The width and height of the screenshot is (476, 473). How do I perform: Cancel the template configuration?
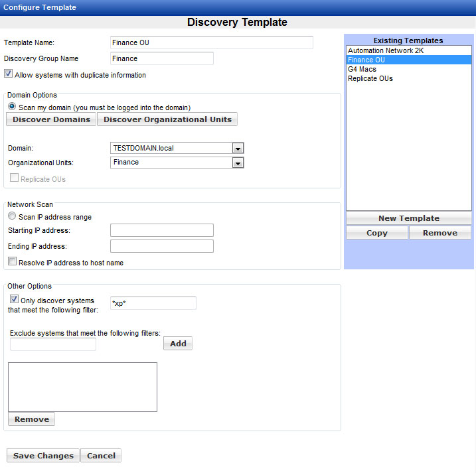click(x=101, y=456)
